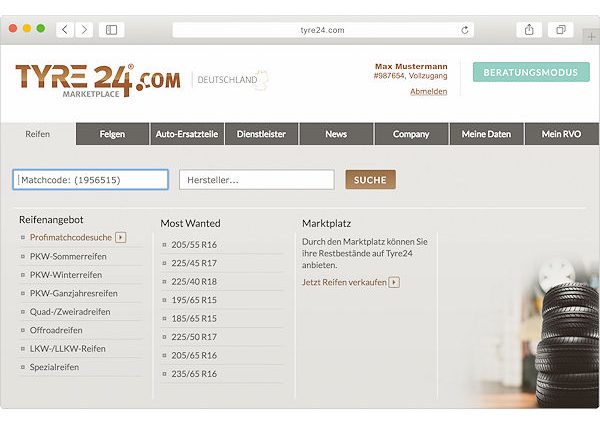Click the Max Mustermann user name
Image resolution: width=600 pixels, height=423 pixels.
411,66
